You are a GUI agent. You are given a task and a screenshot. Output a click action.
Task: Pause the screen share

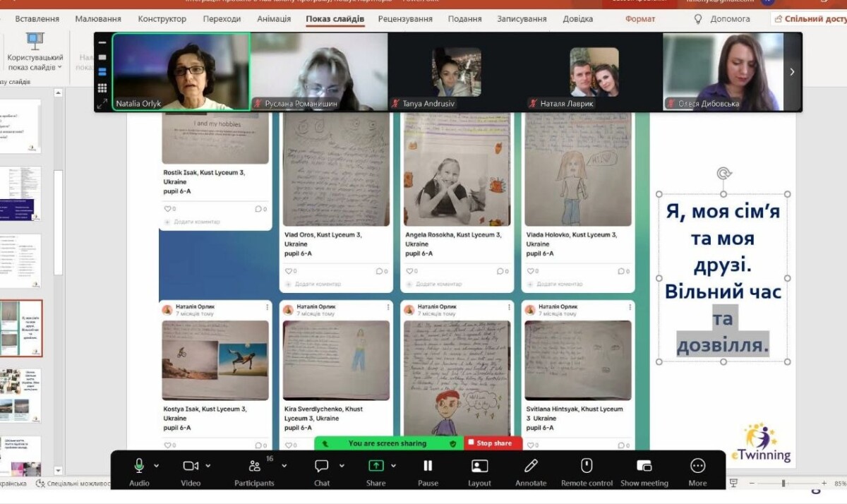tap(428, 466)
